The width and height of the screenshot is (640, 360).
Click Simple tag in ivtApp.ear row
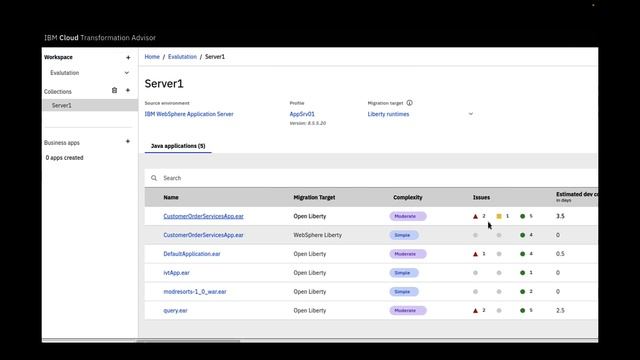[x=404, y=273]
